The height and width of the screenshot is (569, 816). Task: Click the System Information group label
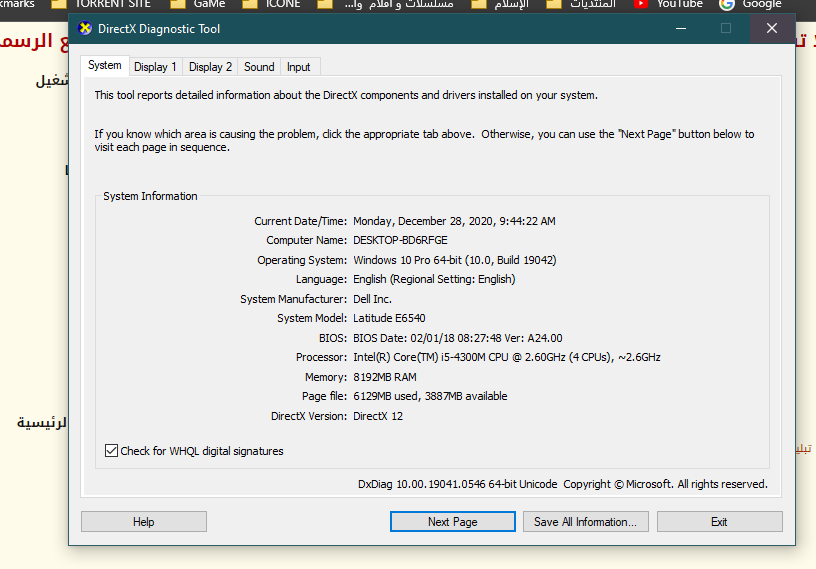150,196
